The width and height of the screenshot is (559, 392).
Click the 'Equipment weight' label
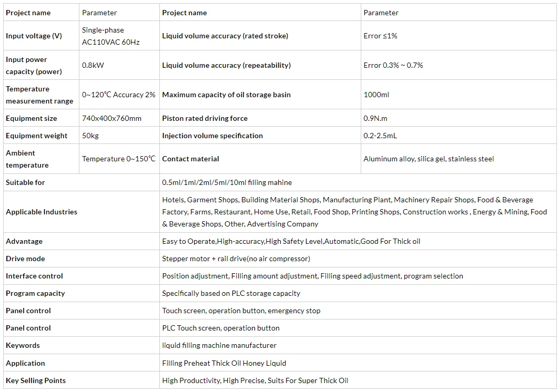coord(36,136)
